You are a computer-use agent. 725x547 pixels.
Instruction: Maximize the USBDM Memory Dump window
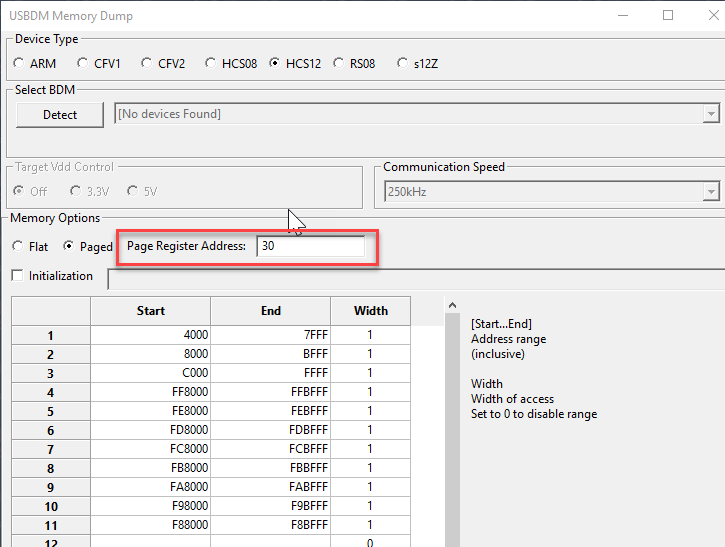click(668, 15)
